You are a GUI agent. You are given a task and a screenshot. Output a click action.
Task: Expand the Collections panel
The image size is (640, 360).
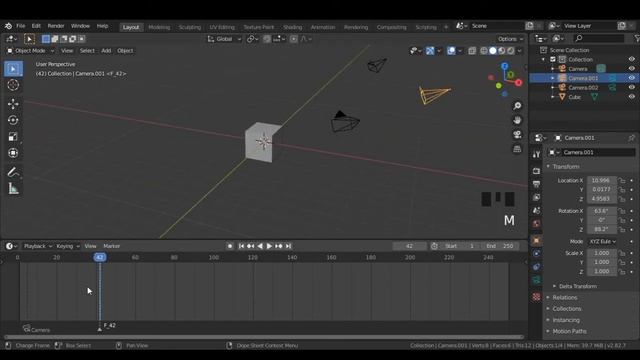pos(567,309)
